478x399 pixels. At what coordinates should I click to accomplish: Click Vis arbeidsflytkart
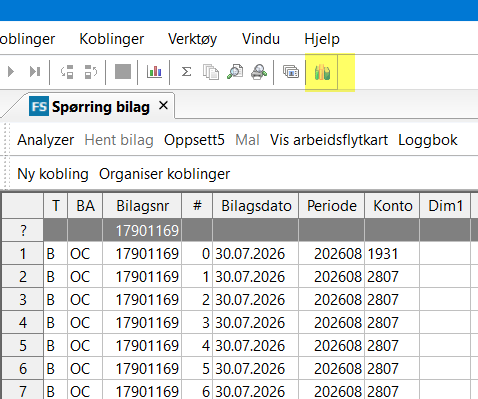click(x=329, y=140)
